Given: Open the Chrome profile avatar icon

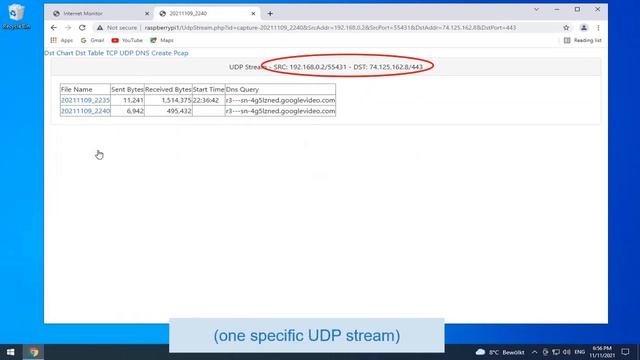Looking at the screenshot, I should (584, 28).
